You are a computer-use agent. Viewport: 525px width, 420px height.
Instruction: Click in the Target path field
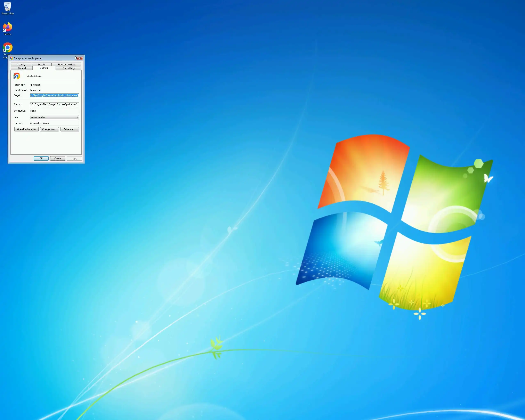pos(54,95)
